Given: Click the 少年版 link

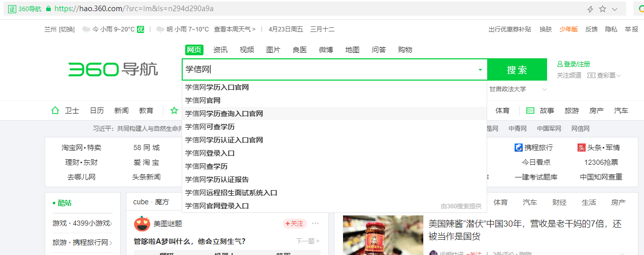Looking at the screenshot, I should 568,29.
